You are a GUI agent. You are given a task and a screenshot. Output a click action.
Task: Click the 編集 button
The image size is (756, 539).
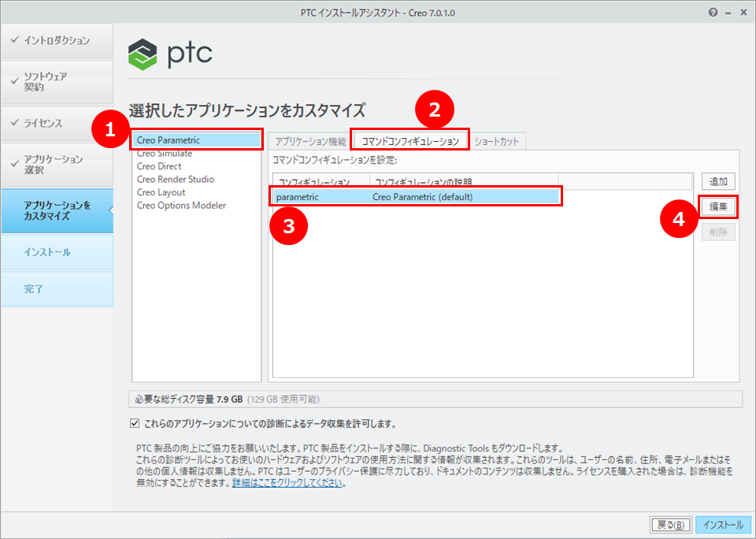(x=717, y=206)
